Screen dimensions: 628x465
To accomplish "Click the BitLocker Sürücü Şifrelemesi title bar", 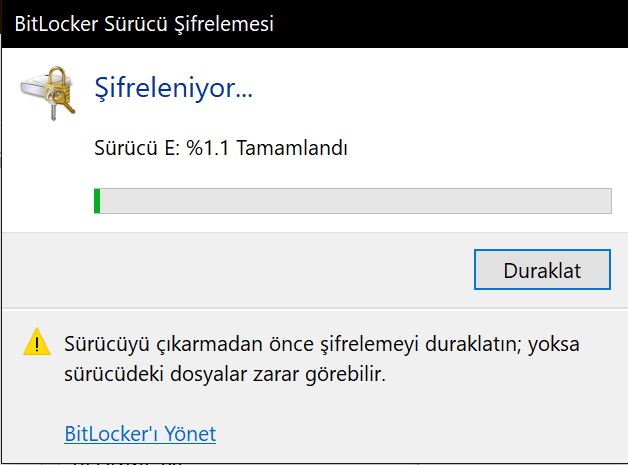I will (x=314, y=22).
